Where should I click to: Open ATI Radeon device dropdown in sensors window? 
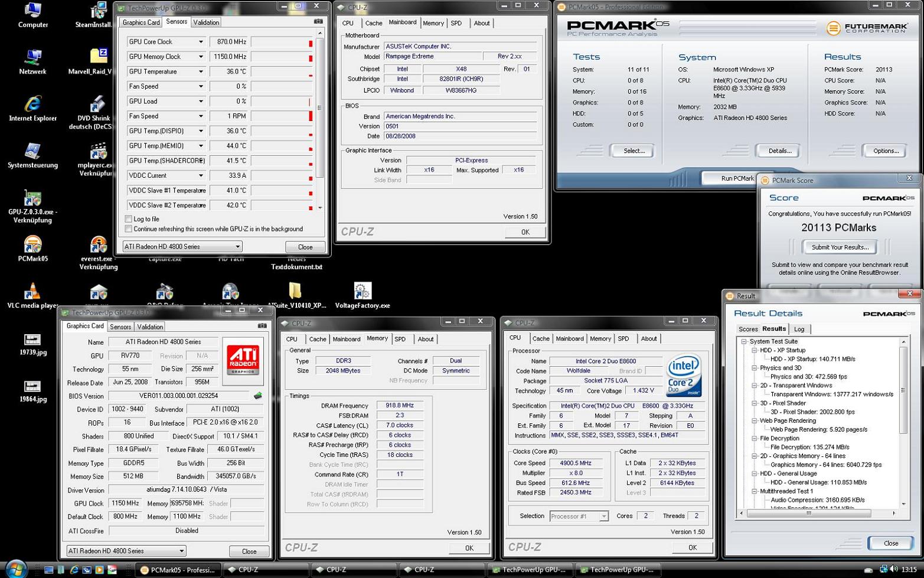point(182,247)
